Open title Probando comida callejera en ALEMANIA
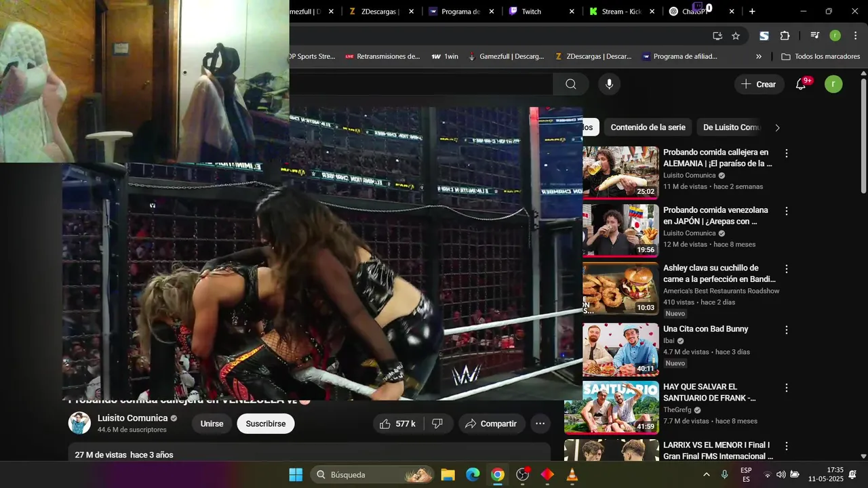 click(x=717, y=158)
